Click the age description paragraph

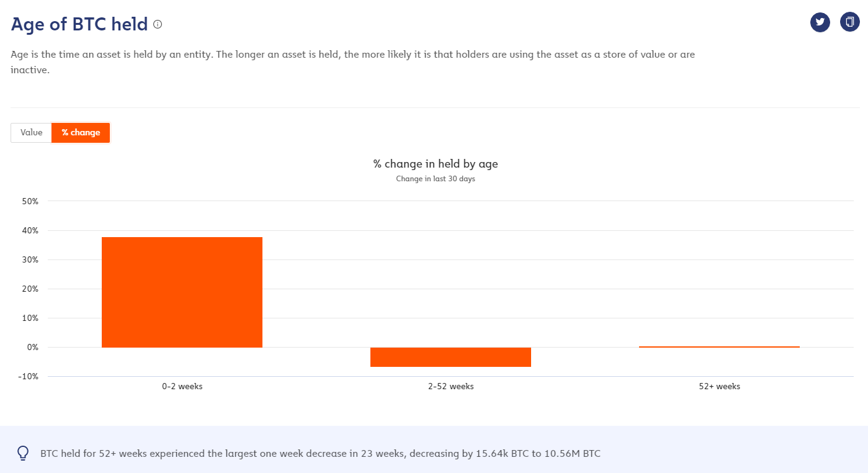point(353,62)
